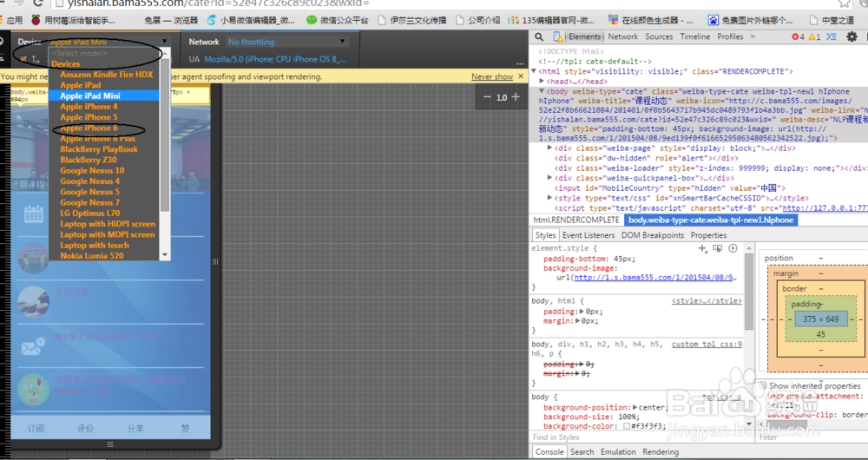Switch to Profiles panel tab
The height and width of the screenshot is (460, 868).
coord(730,36)
